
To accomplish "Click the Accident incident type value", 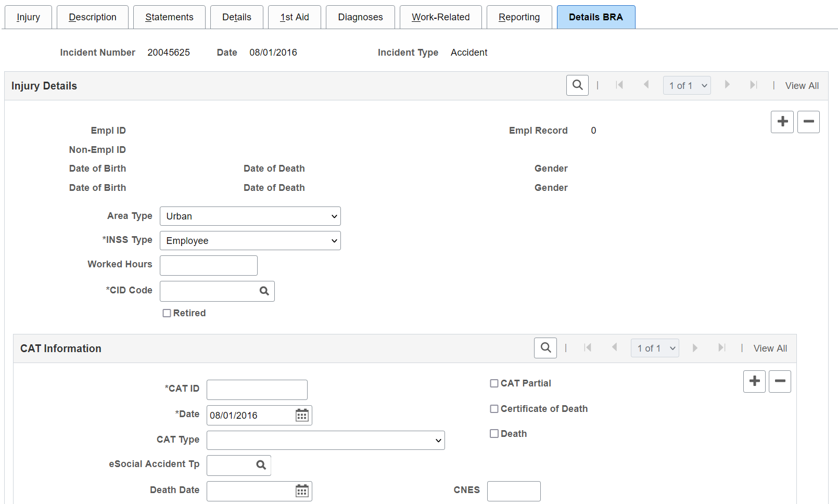I will [469, 53].
